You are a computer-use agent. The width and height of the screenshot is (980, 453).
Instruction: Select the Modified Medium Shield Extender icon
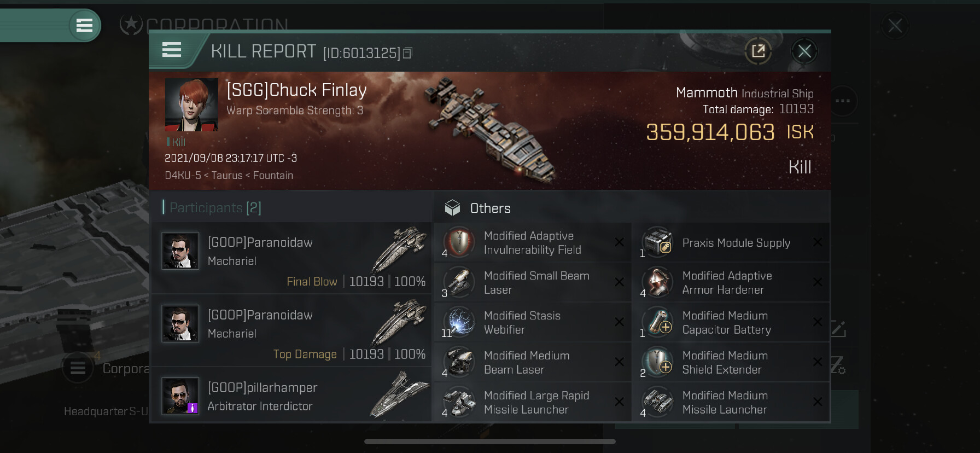tap(658, 362)
